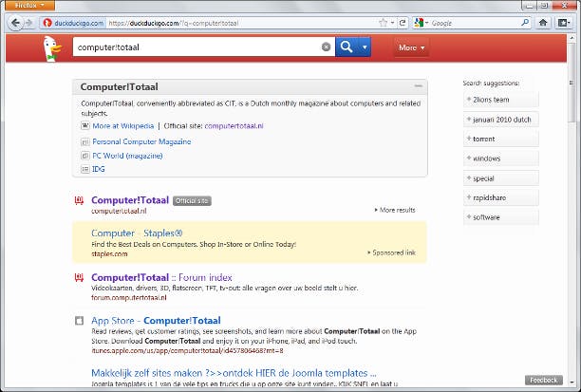The image size is (581, 392).
Task: Click the Official site badge
Action: 192,201
